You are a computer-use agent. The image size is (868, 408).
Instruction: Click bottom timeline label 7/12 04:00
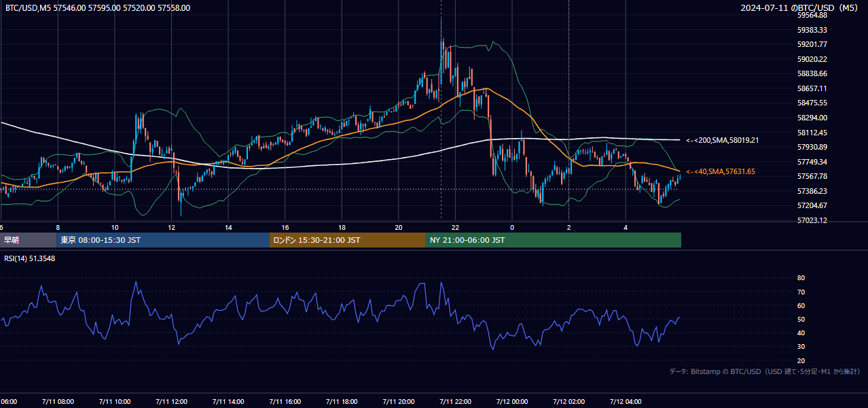[626, 401]
